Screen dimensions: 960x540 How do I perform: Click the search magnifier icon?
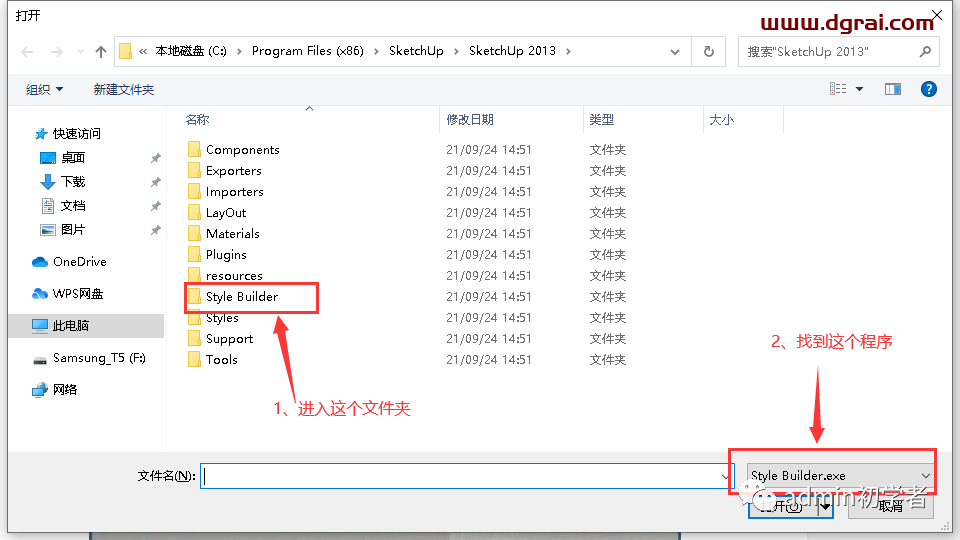[x=925, y=52]
